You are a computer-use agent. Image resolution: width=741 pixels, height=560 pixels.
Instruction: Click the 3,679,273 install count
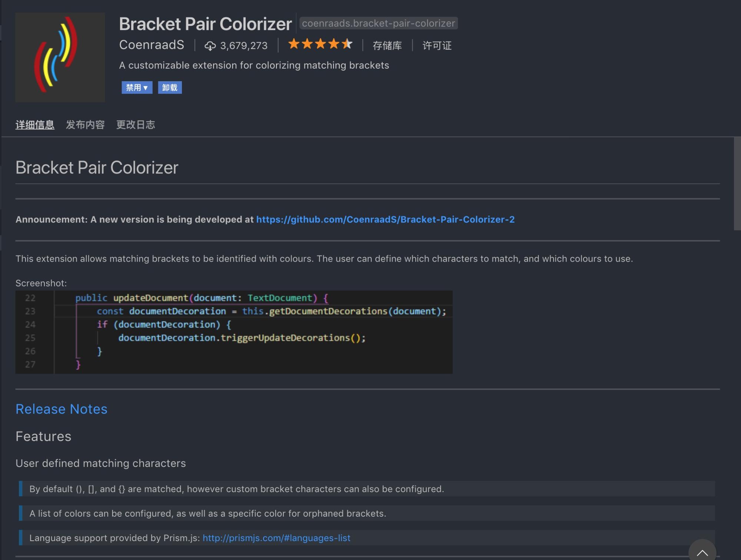[244, 46]
